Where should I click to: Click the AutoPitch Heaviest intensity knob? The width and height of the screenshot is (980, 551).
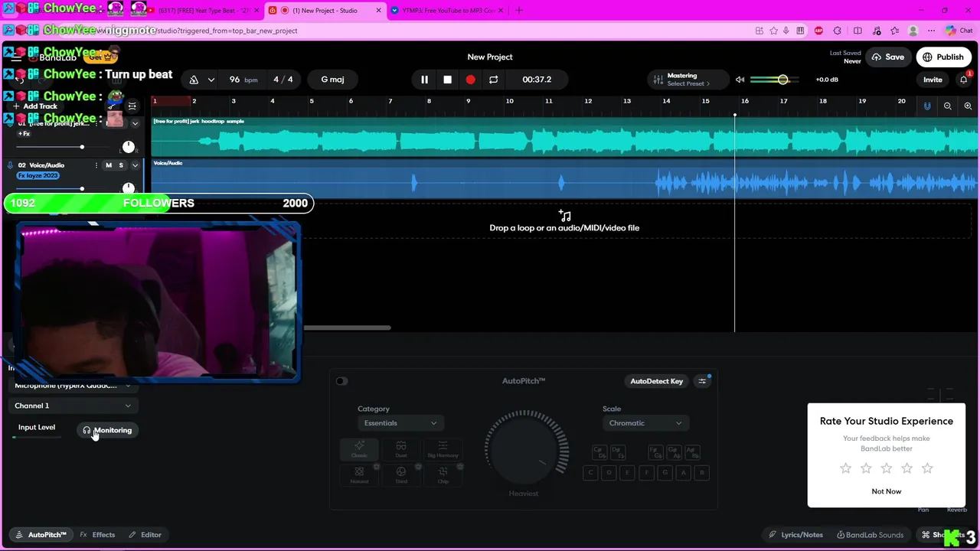[x=524, y=451]
